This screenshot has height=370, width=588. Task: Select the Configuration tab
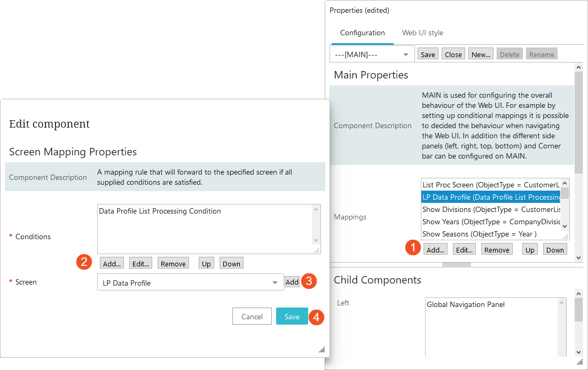[x=362, y=33]
